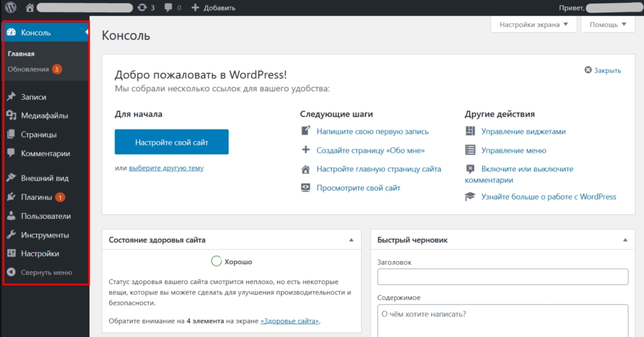Image resolution: width=644 pixels, height=337 pixels.
Task: Click the plus icon next to Добавить
Action: click(x=195, y=8)
